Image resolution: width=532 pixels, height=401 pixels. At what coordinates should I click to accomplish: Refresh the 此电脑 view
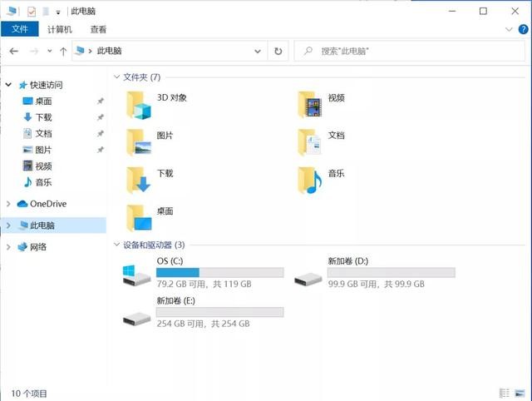point(278,52)
